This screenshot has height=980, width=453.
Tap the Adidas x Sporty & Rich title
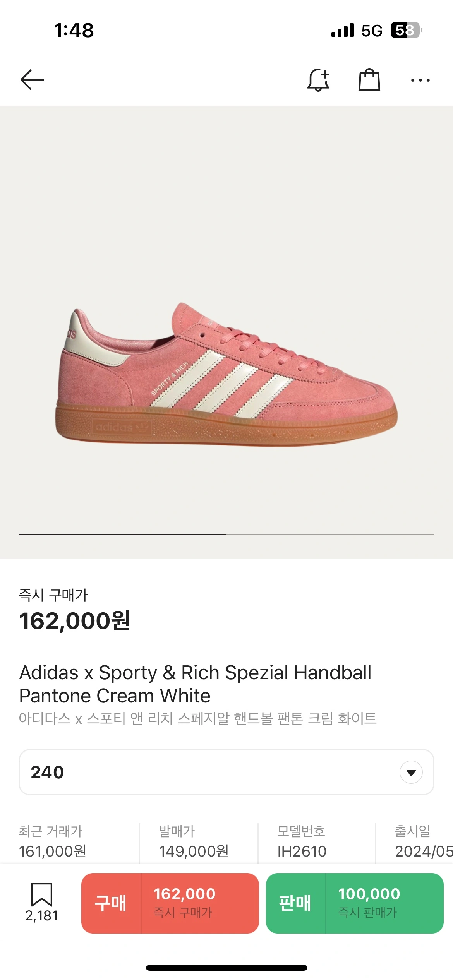click(x=196, y=684)
